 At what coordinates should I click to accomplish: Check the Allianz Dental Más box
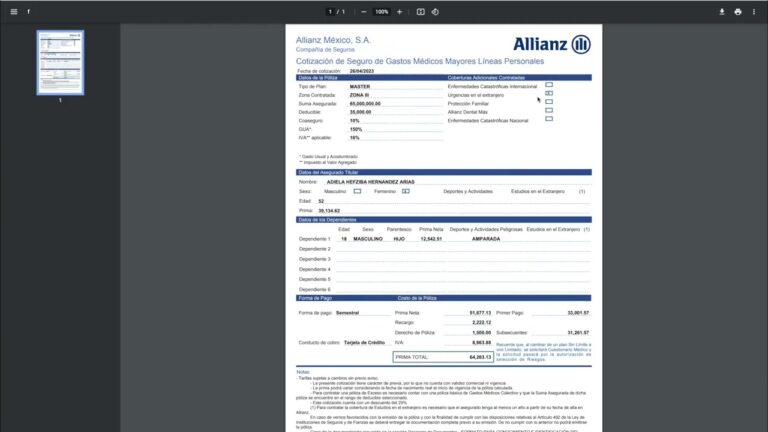coord(549,110)
